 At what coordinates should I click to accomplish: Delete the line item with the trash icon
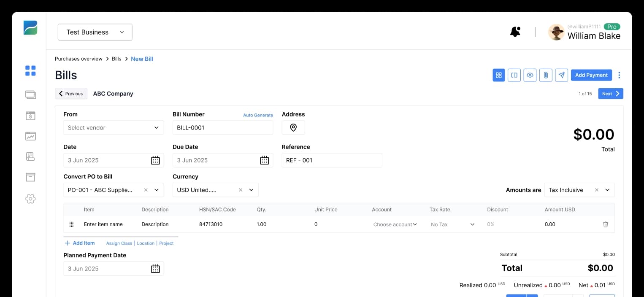click(606, 224)
